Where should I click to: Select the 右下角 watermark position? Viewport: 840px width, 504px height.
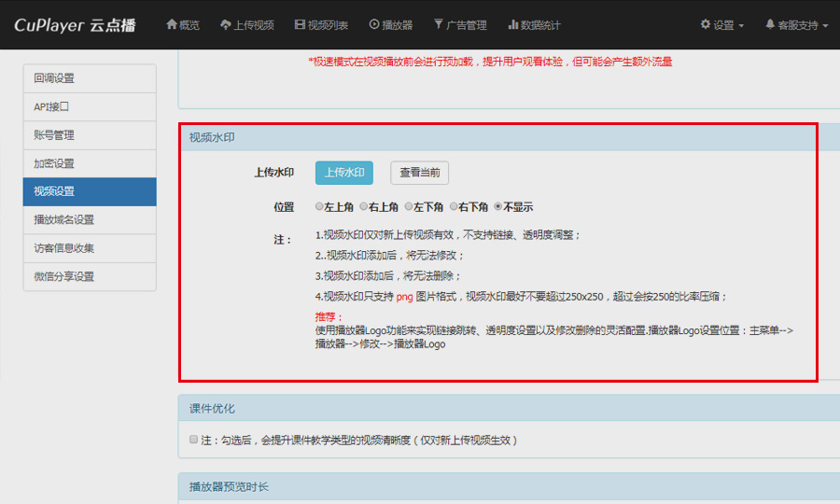pyautogui.click(x=455, y=206)
